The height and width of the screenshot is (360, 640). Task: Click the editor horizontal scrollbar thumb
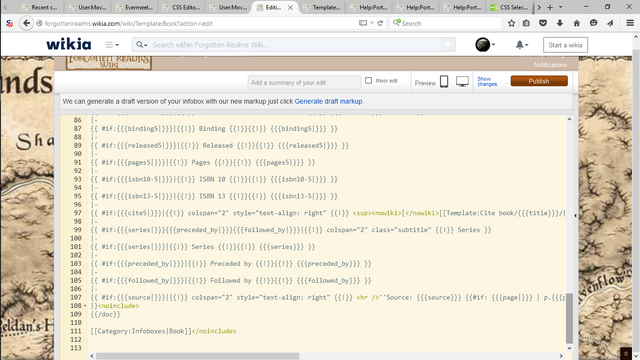coord(198,356)
